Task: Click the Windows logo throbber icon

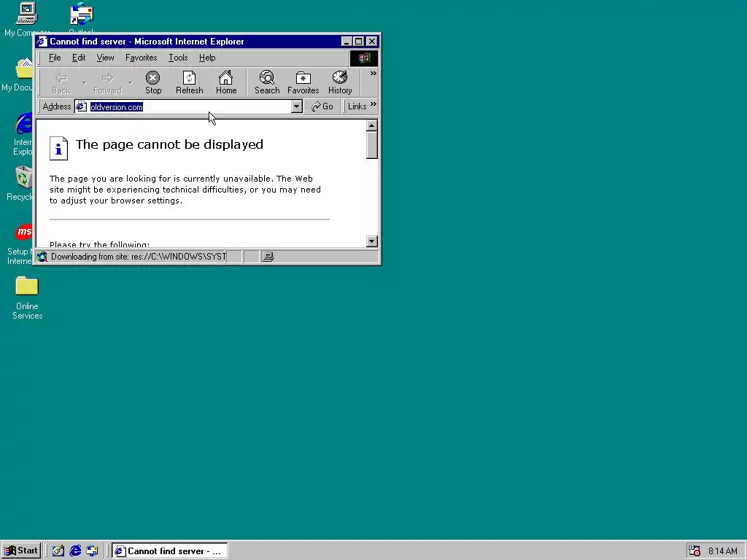Action: coord(364,58)
